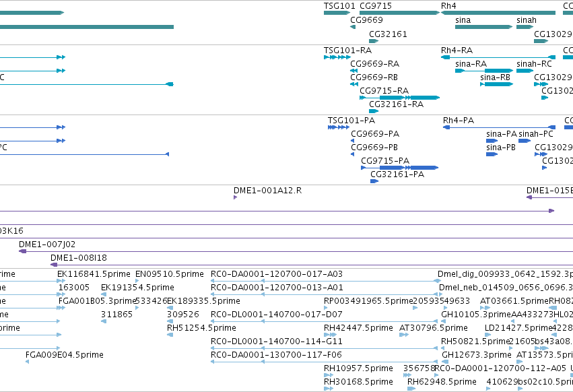Click the Rh4-RA transcript label

pyautogui.click(x=457, y=50)
